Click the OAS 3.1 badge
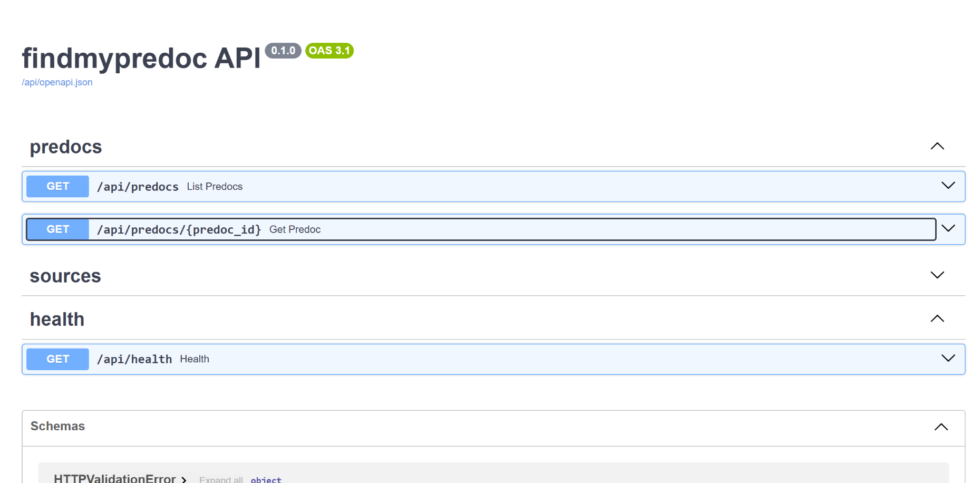Image resolution: width=980 pixels, height=483 pixels. (329, 51)
